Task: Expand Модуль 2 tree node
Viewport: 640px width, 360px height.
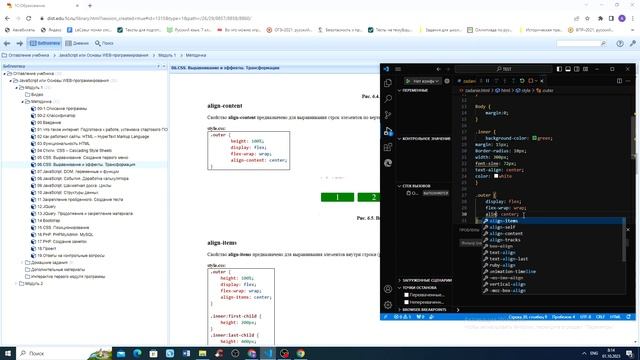Action: click(x=17, y=283)
